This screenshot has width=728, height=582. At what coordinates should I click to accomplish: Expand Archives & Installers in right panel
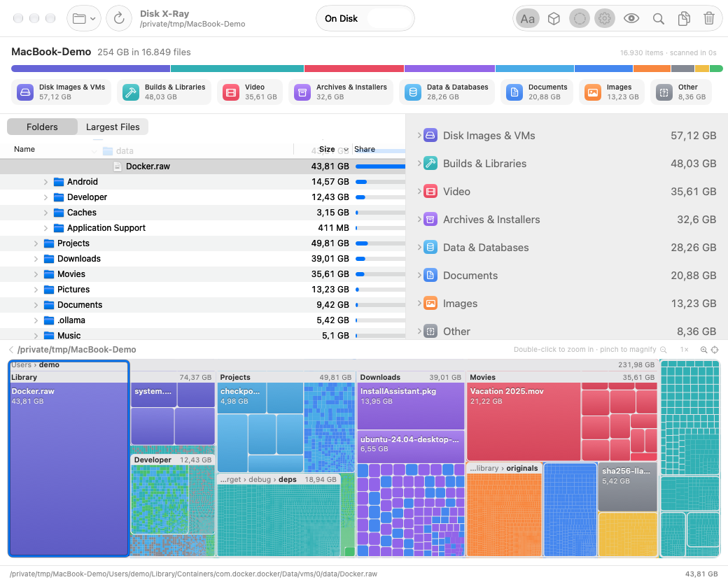point(419,219)
